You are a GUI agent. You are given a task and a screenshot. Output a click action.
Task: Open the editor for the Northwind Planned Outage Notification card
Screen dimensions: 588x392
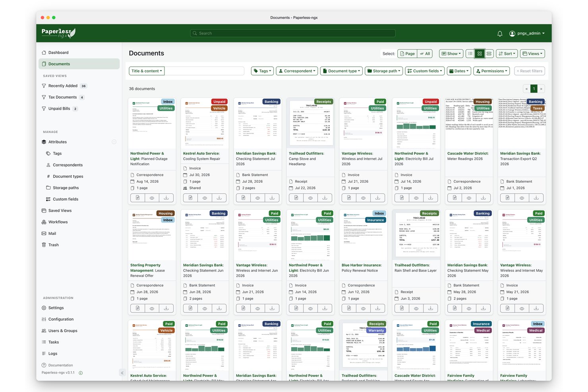tap(137, 198)
